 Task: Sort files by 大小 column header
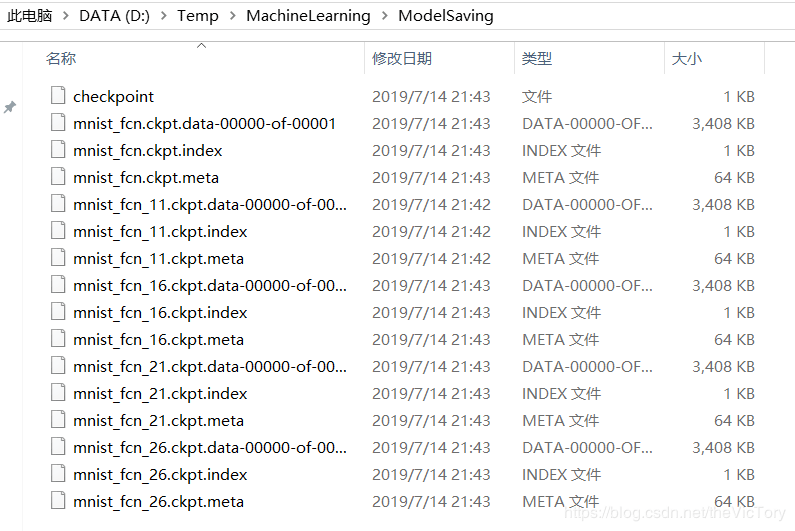click(x=686, y=58)
